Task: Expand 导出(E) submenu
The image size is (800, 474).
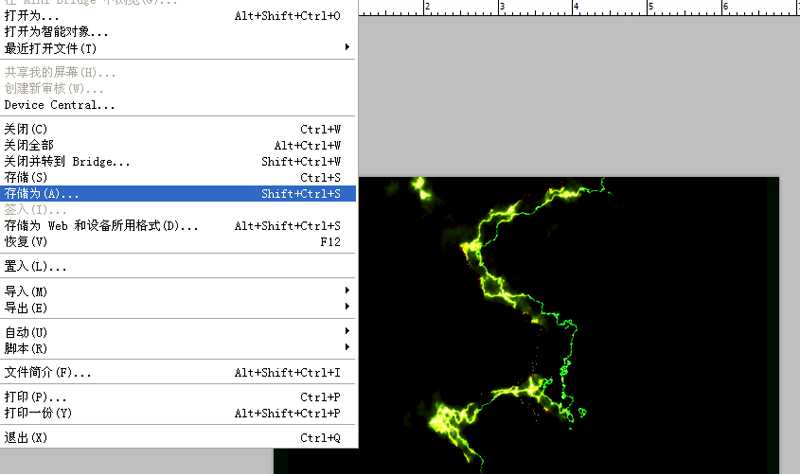Action: (26, 307)
